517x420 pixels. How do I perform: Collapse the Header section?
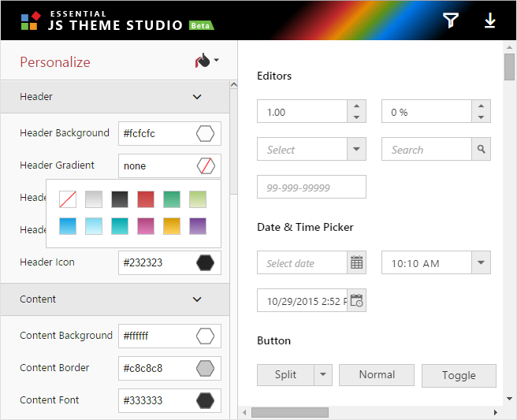tap(197, 97)
